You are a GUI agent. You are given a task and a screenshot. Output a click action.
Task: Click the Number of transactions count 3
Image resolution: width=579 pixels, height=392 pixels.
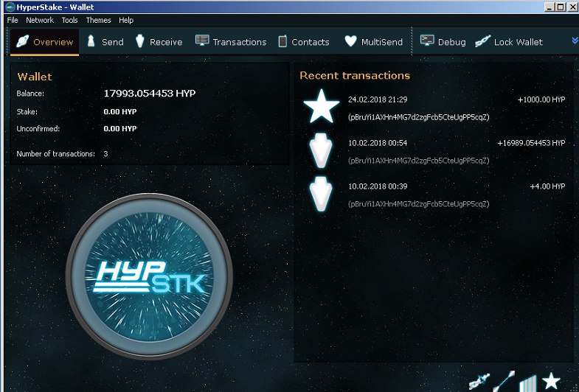pyautogui.click(x=105, y=154)
